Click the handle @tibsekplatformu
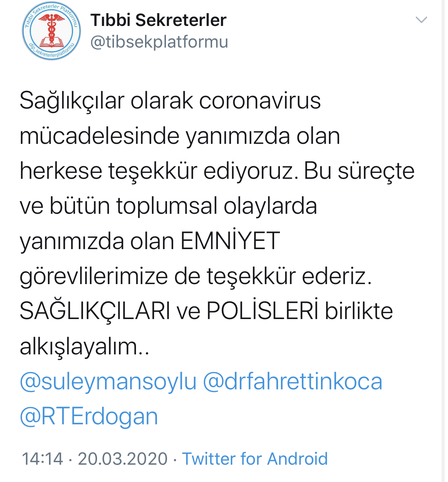This screenshot has height=482, width=448. pyautogui.click(x=159, y=41)
